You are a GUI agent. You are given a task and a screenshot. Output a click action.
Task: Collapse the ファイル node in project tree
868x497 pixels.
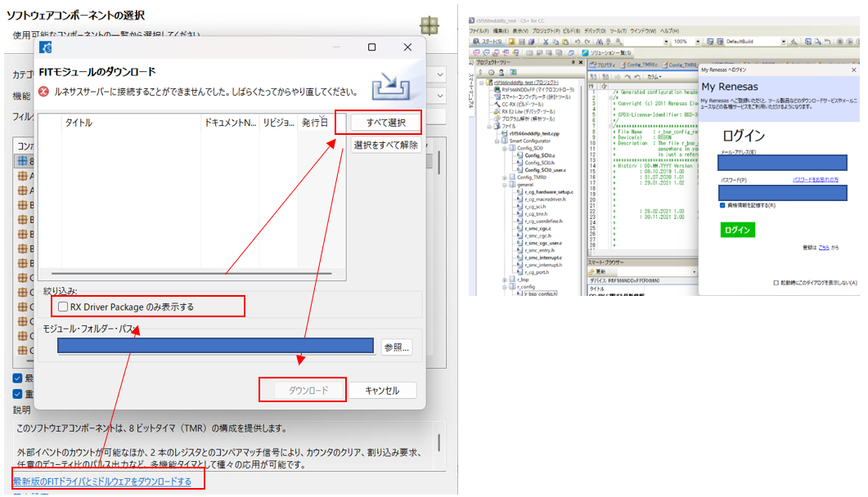(489, 126)
